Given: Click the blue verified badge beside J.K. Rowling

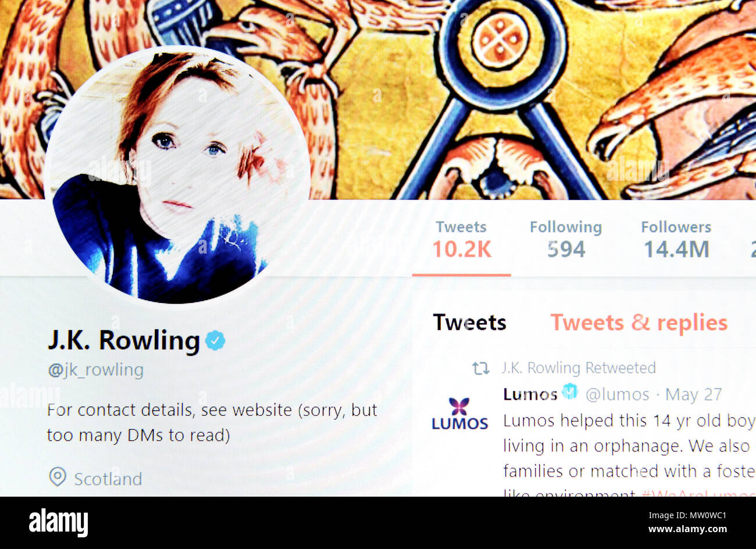Looking at the screenshot, I should [x=215, y=340].
